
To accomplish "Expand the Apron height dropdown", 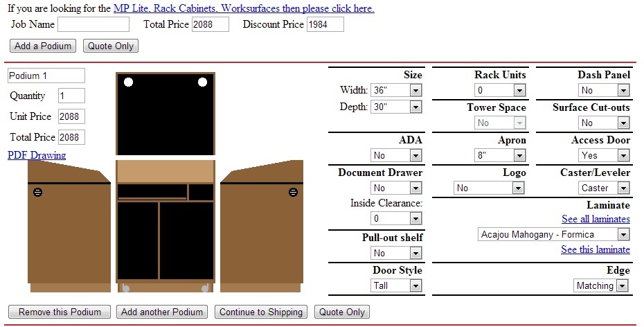I will [500, 155].
